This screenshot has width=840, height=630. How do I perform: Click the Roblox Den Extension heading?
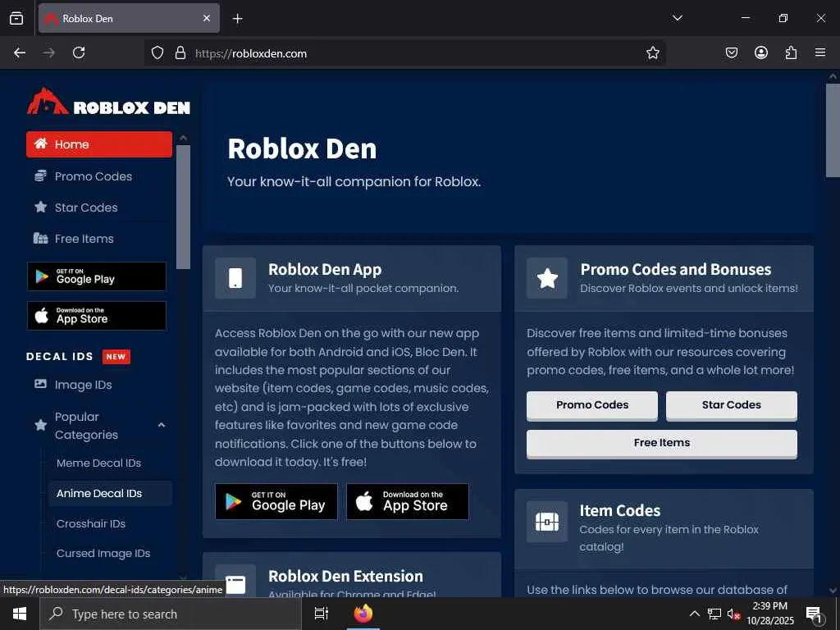[345, 577]
